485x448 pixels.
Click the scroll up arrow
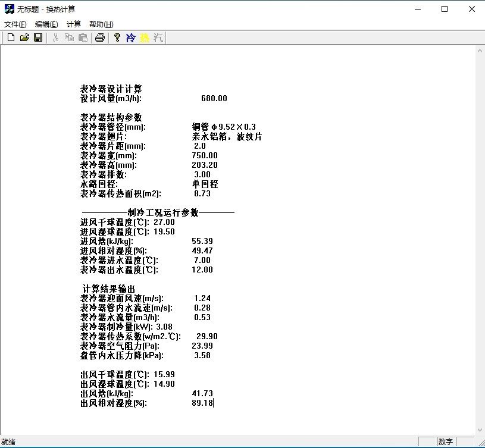[x=480, y=51]
